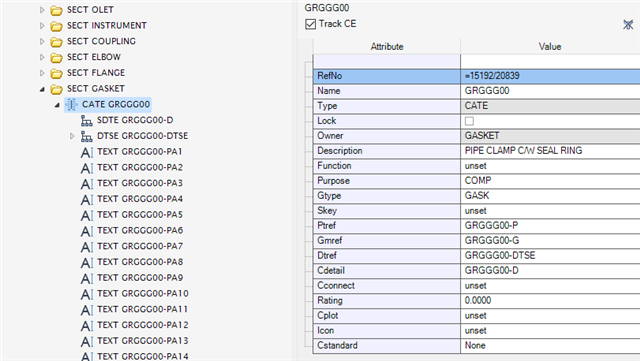
Task: Click the DTSE GRGGG00-DTSE hierarchy icon
Action: coord(87,136)
